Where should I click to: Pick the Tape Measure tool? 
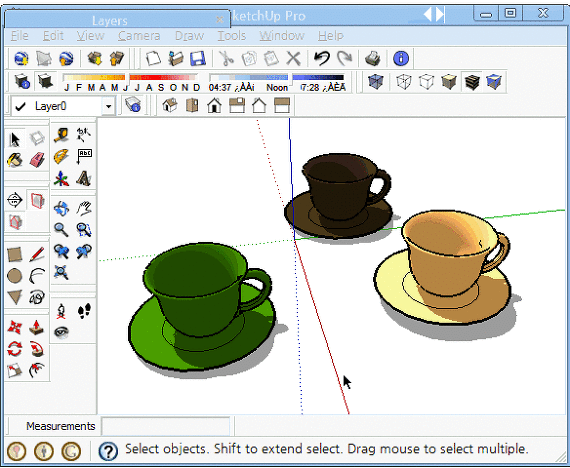click(x=61, y=135)
